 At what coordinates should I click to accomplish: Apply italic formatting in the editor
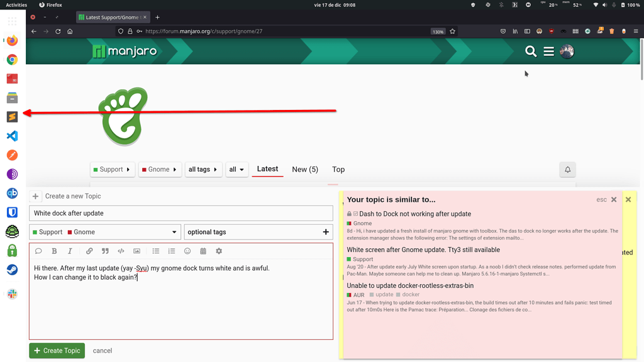[x=70, y=251]
